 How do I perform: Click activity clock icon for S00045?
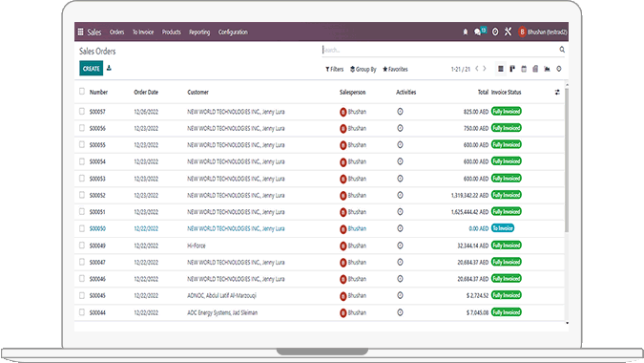[x=400, y=295]
